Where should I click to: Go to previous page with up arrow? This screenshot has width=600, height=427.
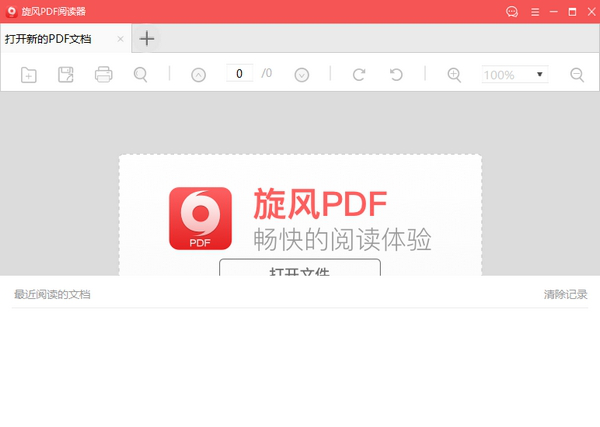(198, 75)
